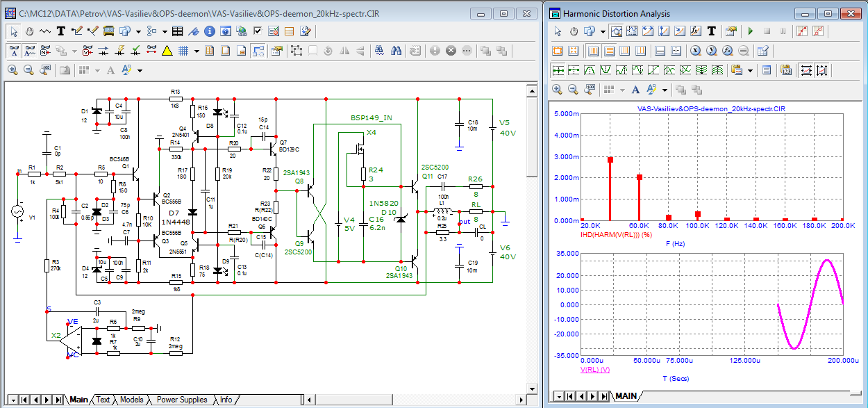Switch to the Models tab

(x=132, y=400)
